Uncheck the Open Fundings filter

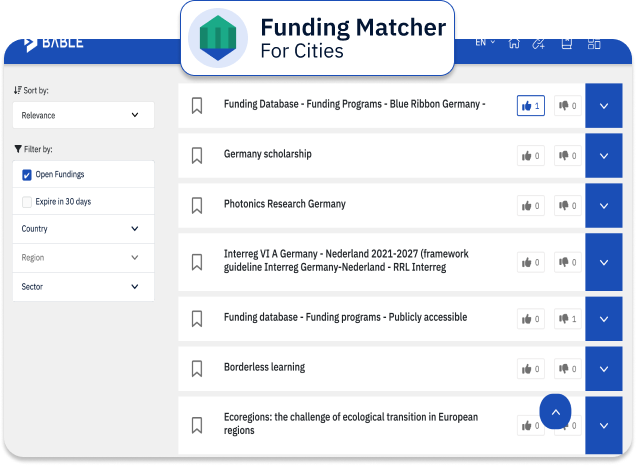pos(27,175)
